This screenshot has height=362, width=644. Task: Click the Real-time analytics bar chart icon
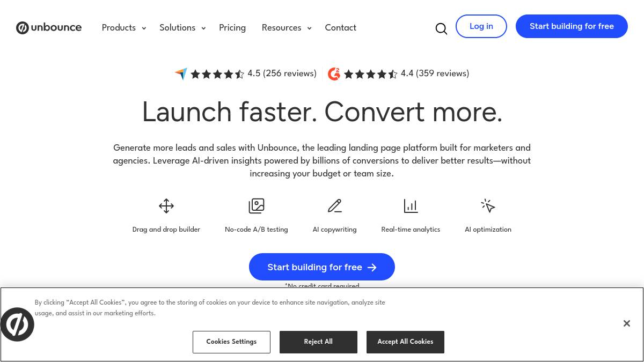tap(411, 206)
